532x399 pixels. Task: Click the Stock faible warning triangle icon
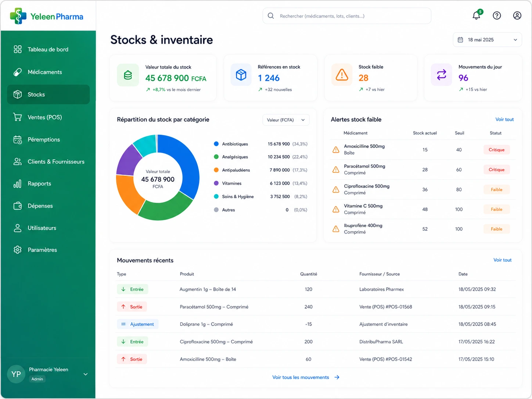tap(342, 75)
